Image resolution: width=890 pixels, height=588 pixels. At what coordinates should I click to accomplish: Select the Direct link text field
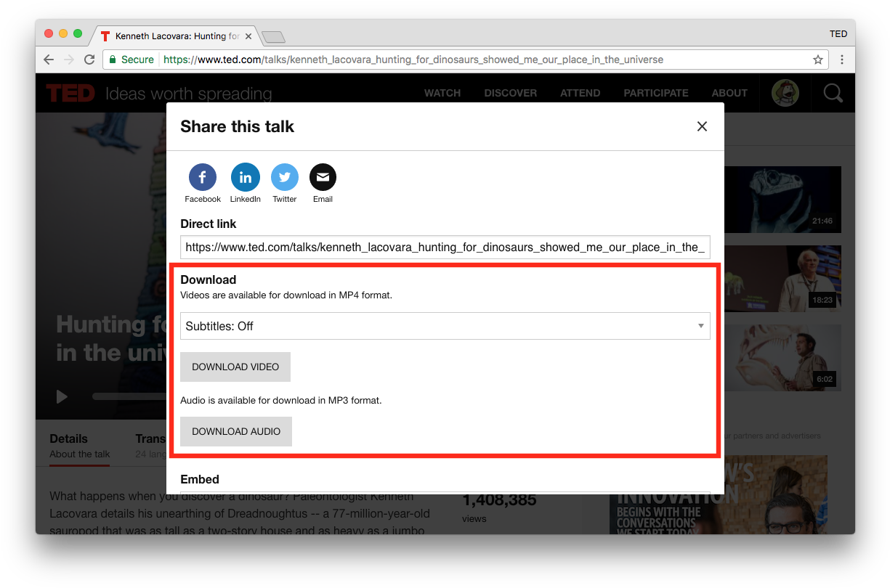[x=445, y=248]
